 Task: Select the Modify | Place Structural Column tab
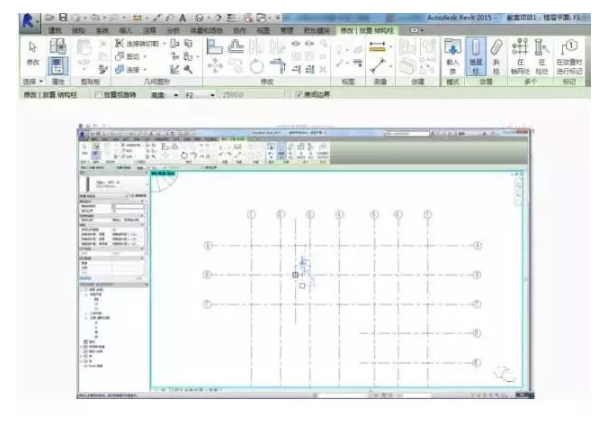coord(367,30)
